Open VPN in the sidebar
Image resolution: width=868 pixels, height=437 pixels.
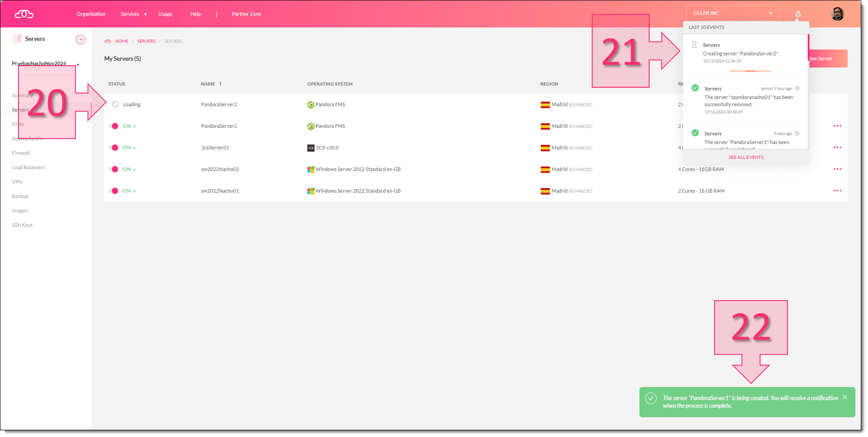(17, 182)
